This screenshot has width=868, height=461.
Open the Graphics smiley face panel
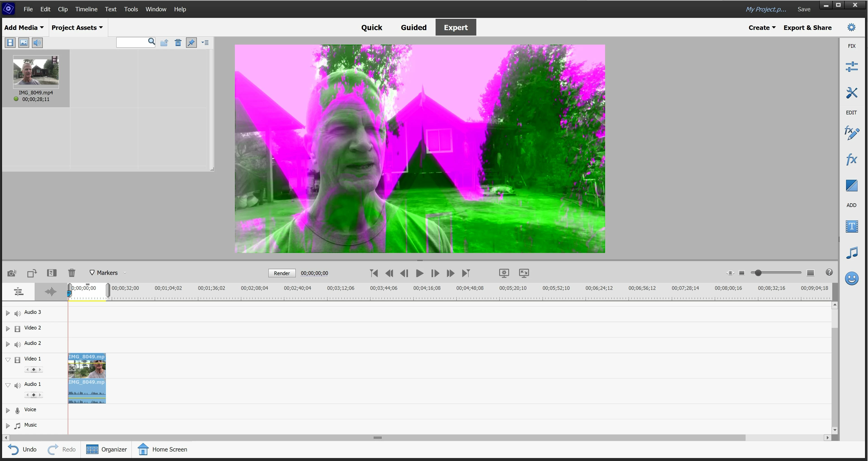point(851,279)
